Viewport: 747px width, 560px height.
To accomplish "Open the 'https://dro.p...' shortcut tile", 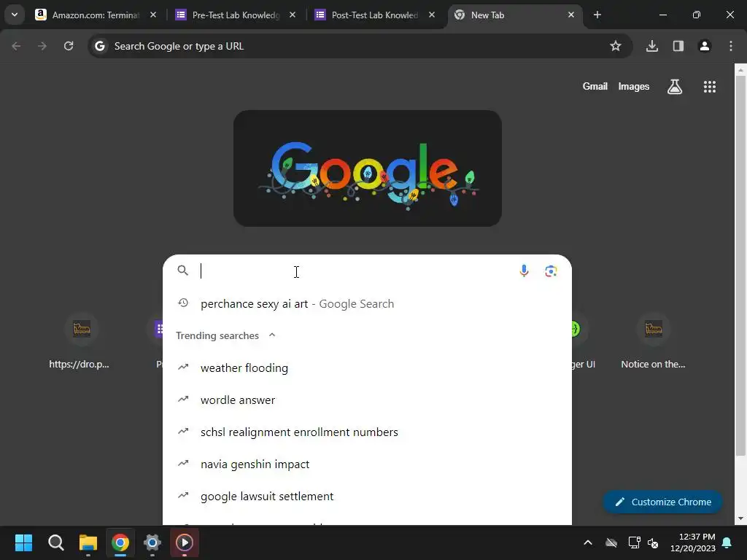I will [x=80, y=341].
